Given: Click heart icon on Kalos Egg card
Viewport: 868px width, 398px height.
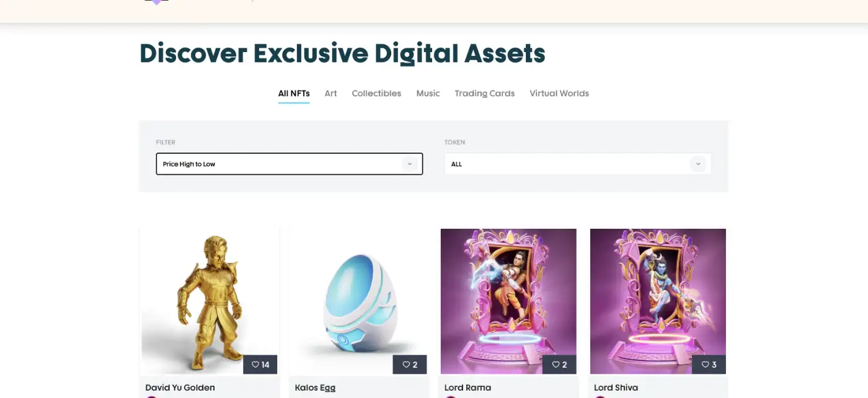Looking at the screenshot, I should 406,365.
